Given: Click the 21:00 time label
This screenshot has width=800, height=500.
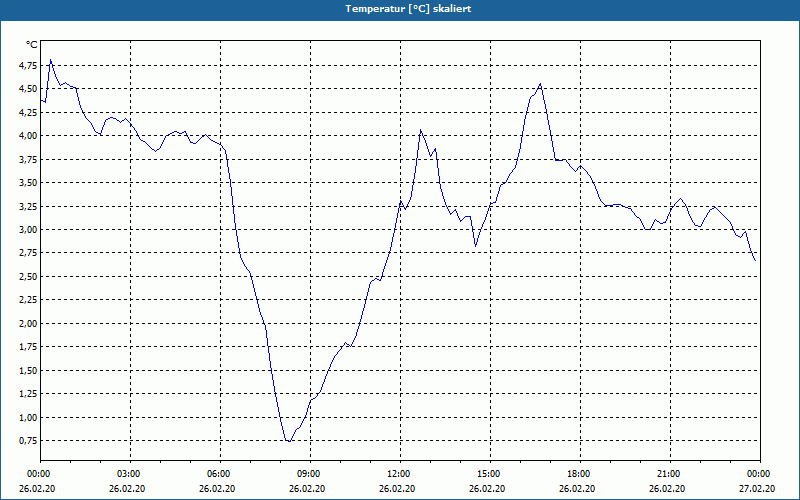Looking at the screenshot, I should (670, 474).
